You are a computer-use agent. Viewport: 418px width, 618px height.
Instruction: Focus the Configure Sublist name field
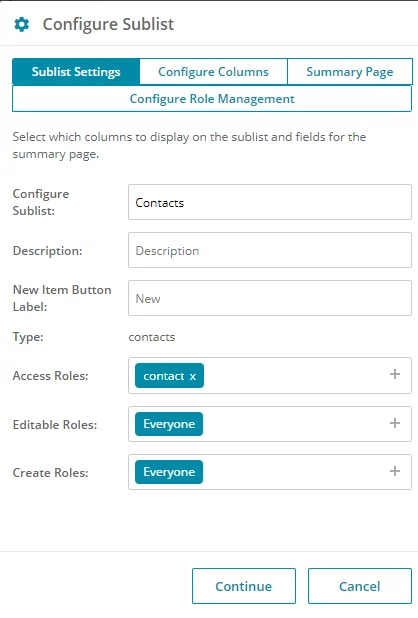click(270, 202)
